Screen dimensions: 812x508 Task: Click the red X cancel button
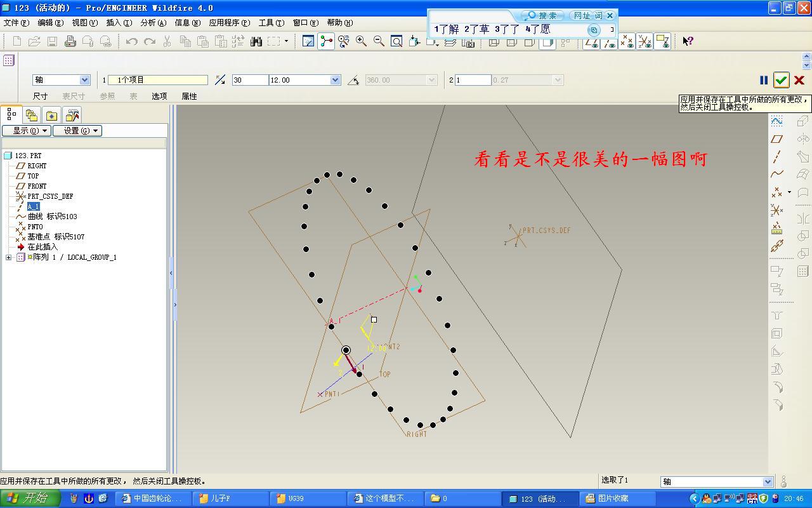[x=799, y=80]
